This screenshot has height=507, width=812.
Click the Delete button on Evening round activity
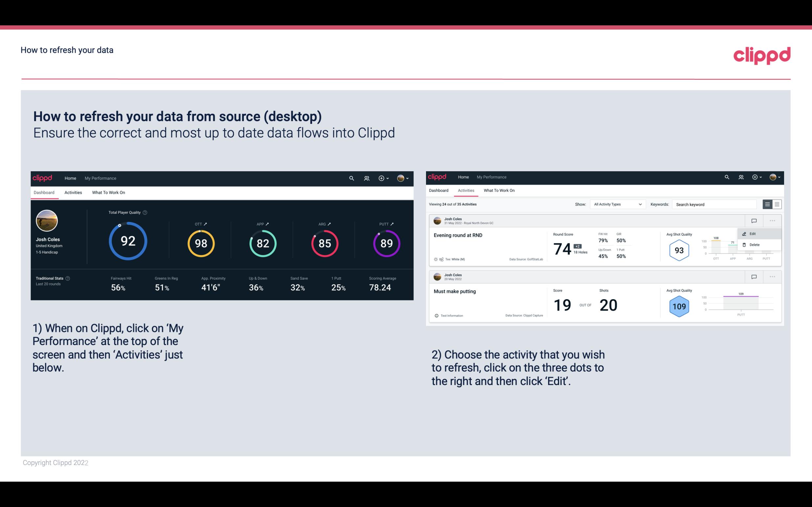(x=754, y=245)
